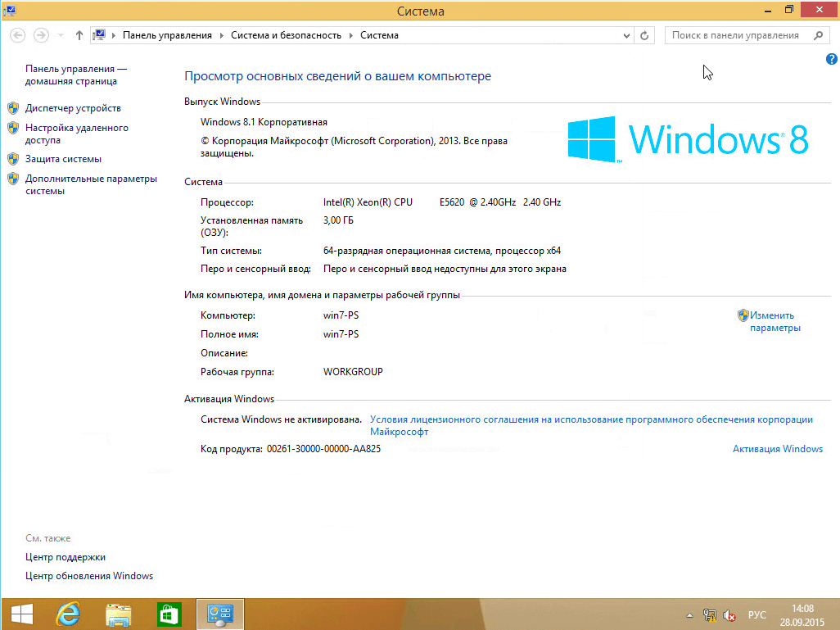Click the refresh button in address bar

[x=645, y=35]
